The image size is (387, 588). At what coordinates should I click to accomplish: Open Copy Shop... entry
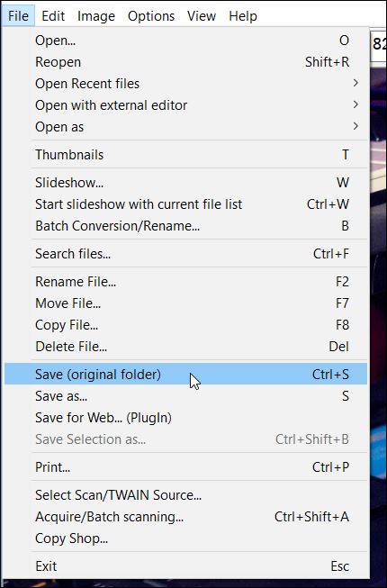[185, 538]
